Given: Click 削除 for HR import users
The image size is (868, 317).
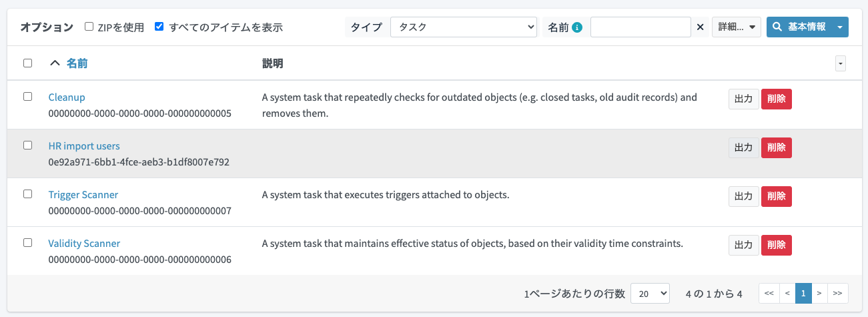Looking at the screenshot, I should [777, 147].
